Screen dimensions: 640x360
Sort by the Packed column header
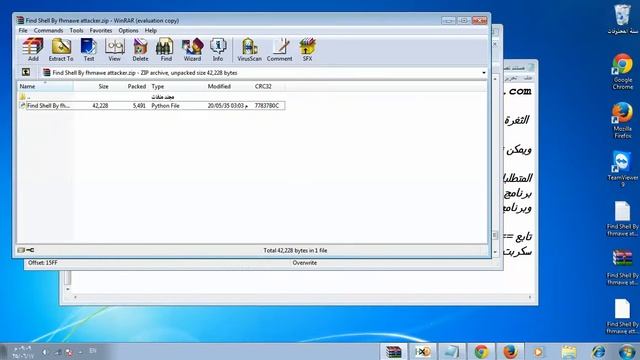click(129, 87)
